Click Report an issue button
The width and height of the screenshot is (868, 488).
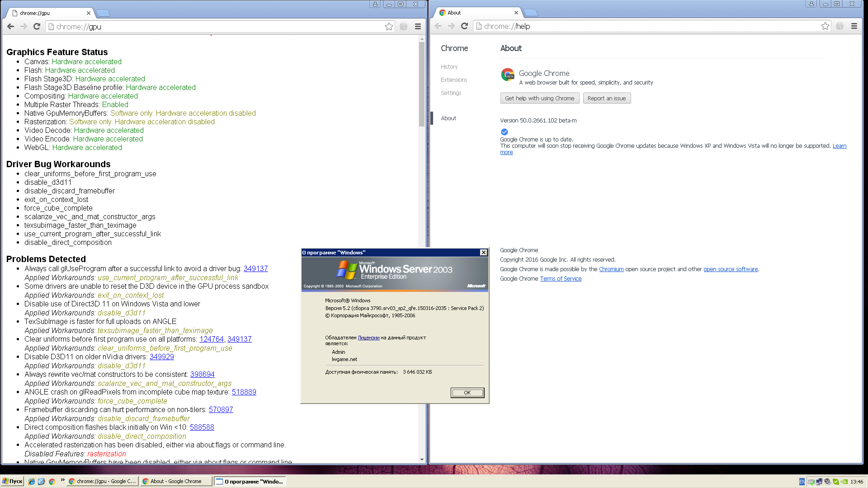607,99
